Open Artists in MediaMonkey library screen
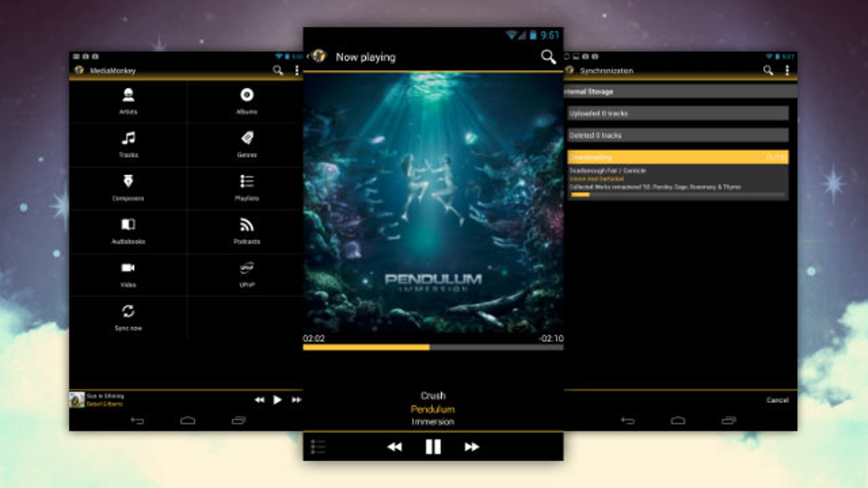This screenshot has width=868, height=488. 128,101
